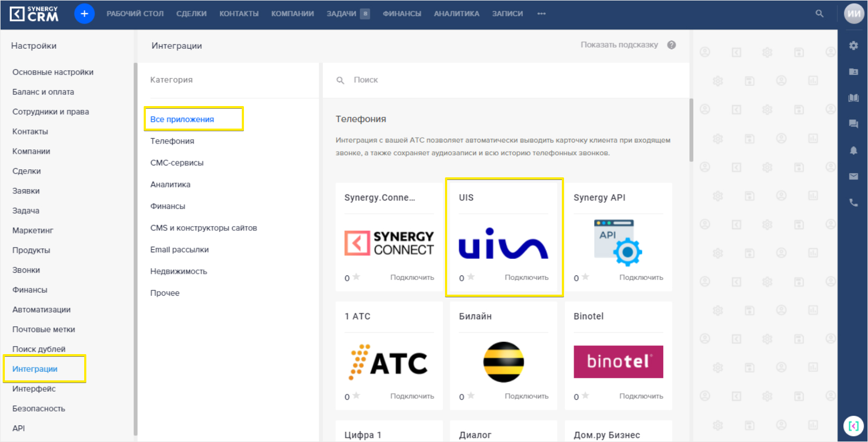Click the question mark hint icon

(671, 45)
